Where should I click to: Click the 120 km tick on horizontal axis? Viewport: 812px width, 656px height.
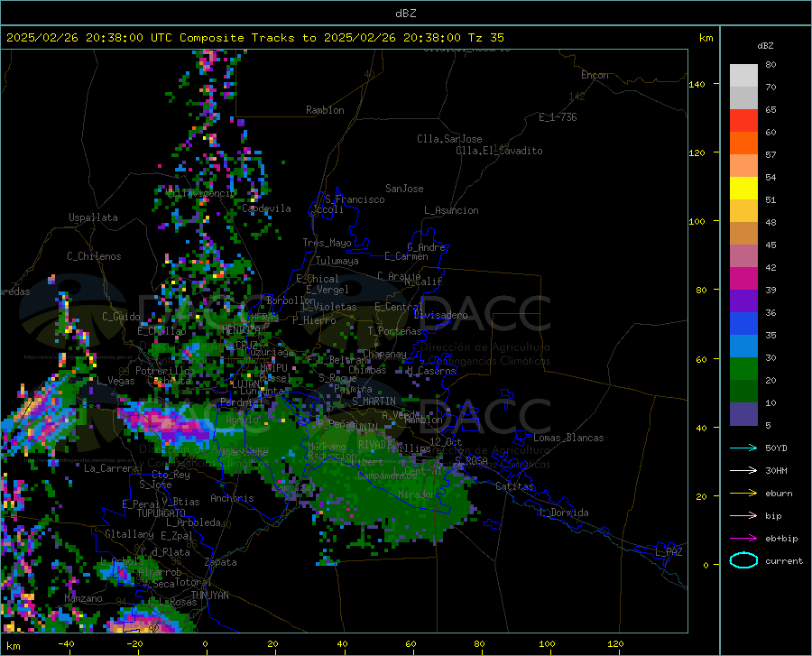(615, 644)
